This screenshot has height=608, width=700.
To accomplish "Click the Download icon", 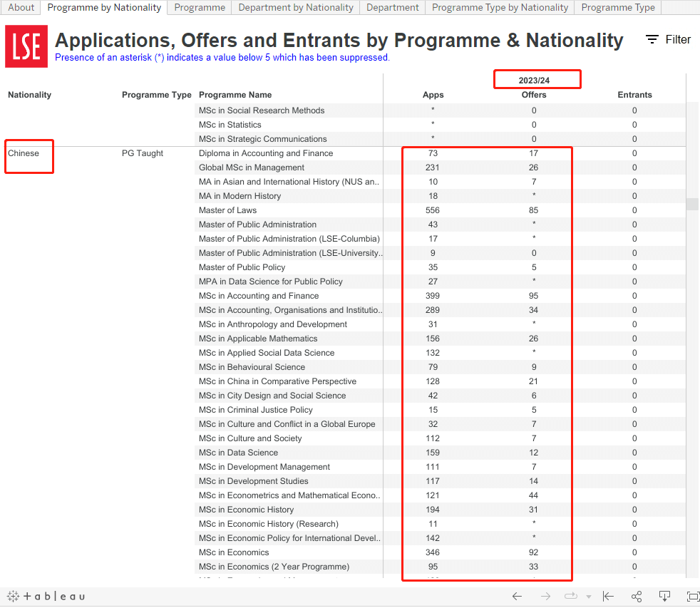I will coord(665,597).
